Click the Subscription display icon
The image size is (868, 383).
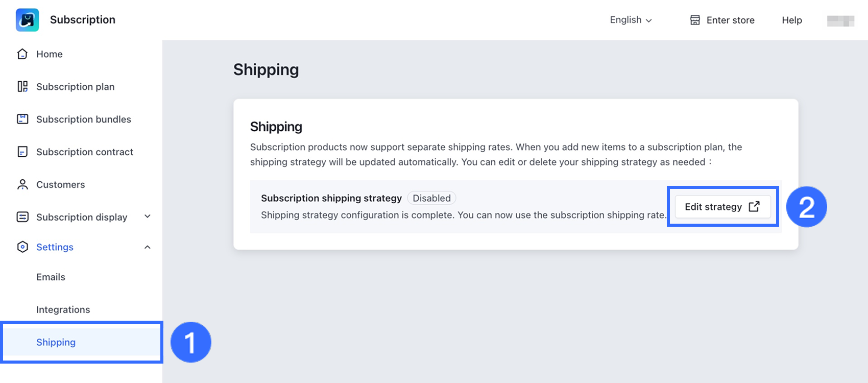tap(22, 217)
